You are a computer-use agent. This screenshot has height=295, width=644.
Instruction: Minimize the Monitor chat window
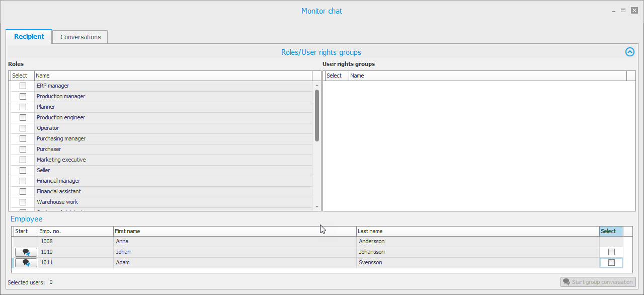[612, 11]
